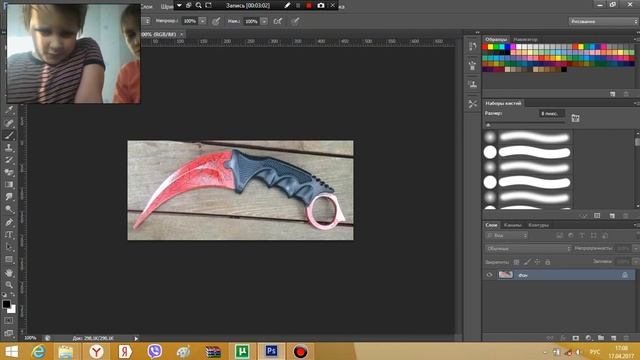Screen dimensions: 640x360
Task: Toggle lock position in Слои panel
Action: click(x=538, y=262)
